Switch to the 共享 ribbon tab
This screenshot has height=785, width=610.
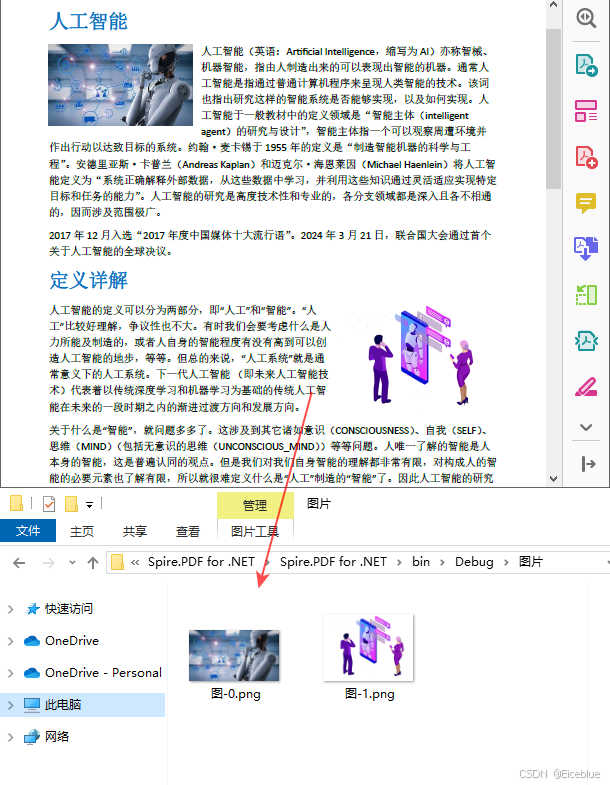(135, 531)
